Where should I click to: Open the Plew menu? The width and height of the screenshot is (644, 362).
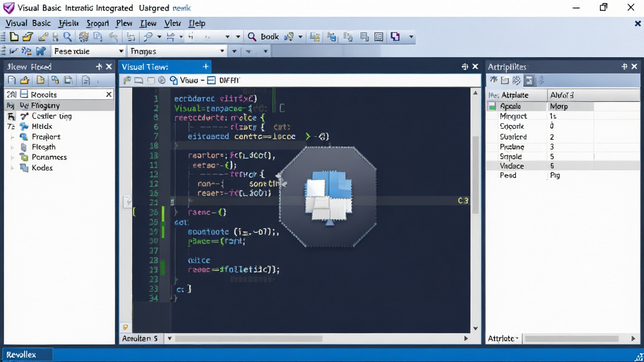pos(124,23)
